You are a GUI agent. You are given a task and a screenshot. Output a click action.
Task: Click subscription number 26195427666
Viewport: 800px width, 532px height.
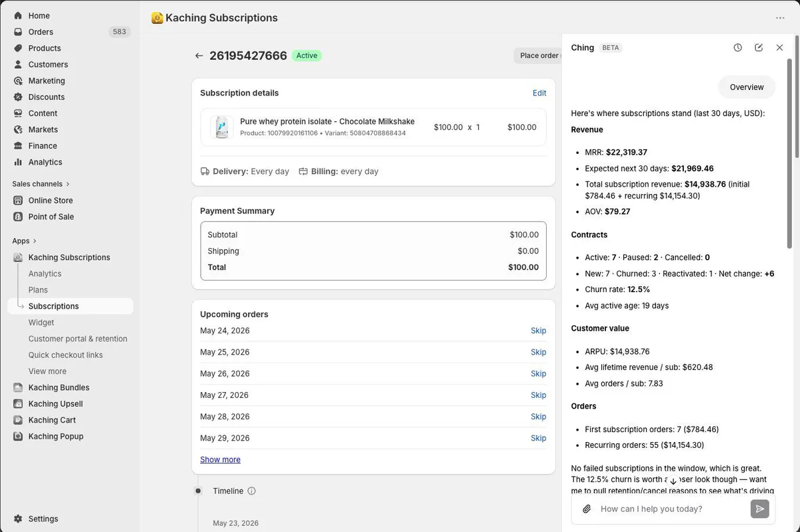click(248, 55)
